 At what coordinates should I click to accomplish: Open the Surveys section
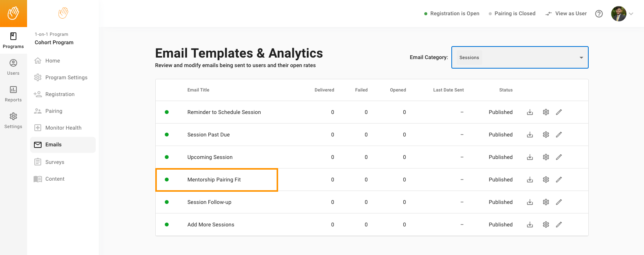tap(55, 162)
